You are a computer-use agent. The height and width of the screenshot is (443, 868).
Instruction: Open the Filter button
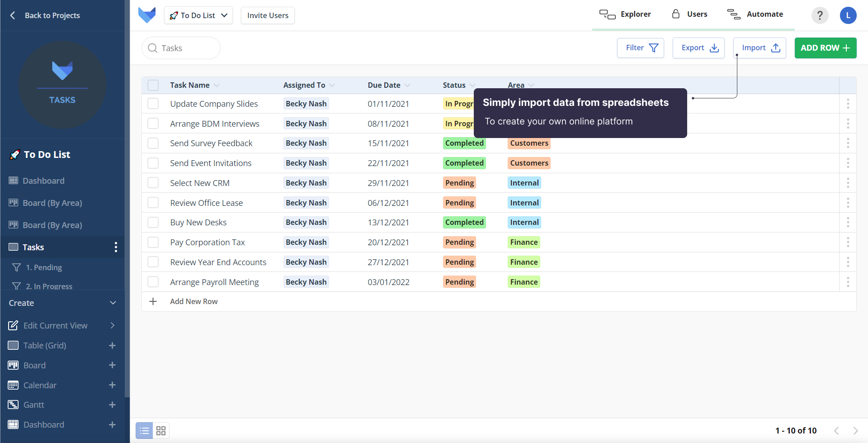[x=641, y=48]
